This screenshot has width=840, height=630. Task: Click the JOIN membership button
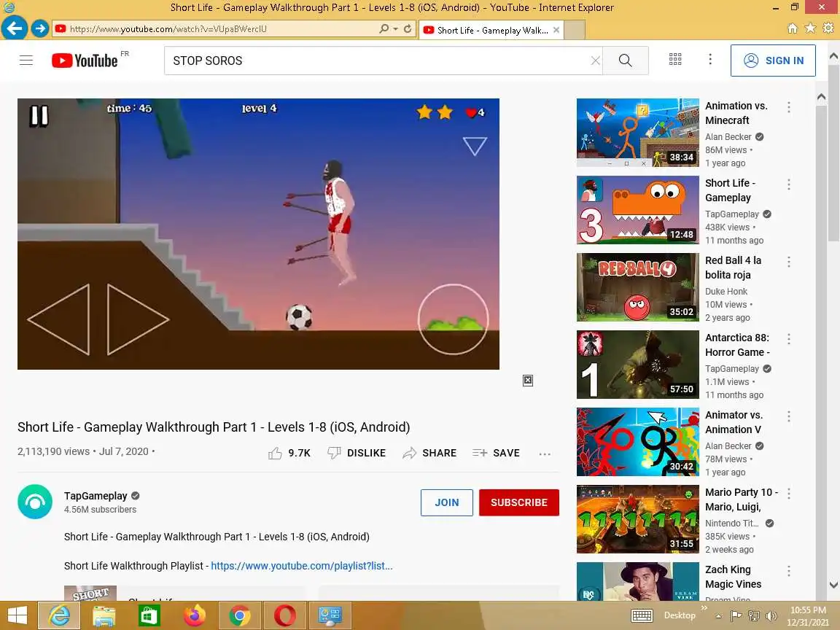pos(447,502)
